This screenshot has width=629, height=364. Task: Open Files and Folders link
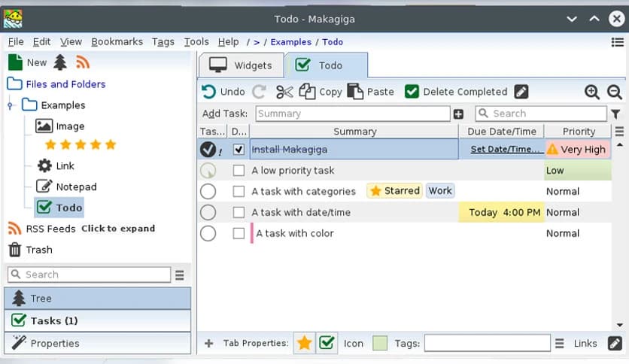(x=65, y=84)
